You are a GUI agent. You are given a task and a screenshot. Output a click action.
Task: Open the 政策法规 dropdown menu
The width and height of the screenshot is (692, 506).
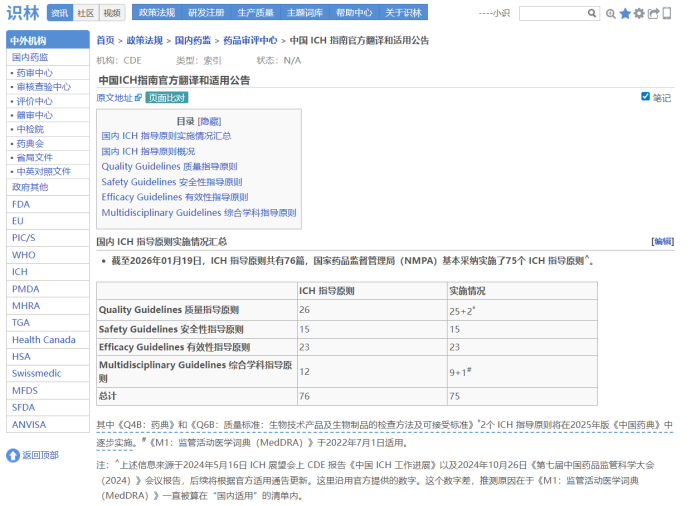[156, 13]
